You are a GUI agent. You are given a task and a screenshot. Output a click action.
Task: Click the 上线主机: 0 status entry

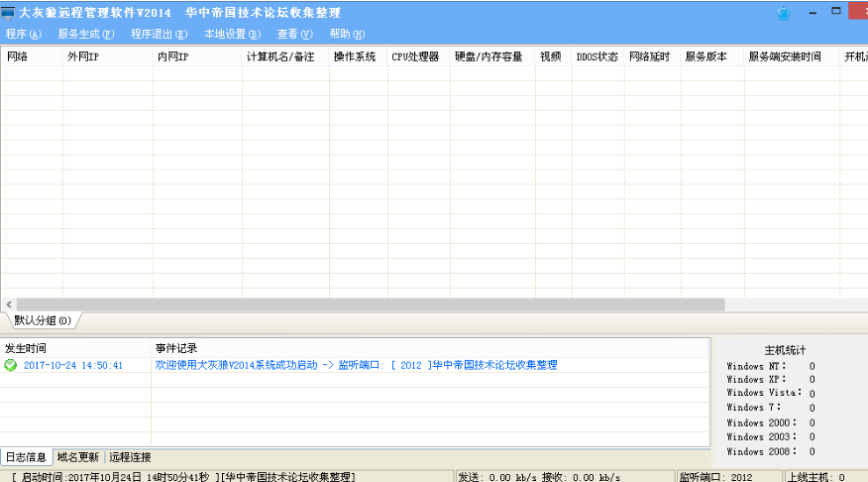826,476
